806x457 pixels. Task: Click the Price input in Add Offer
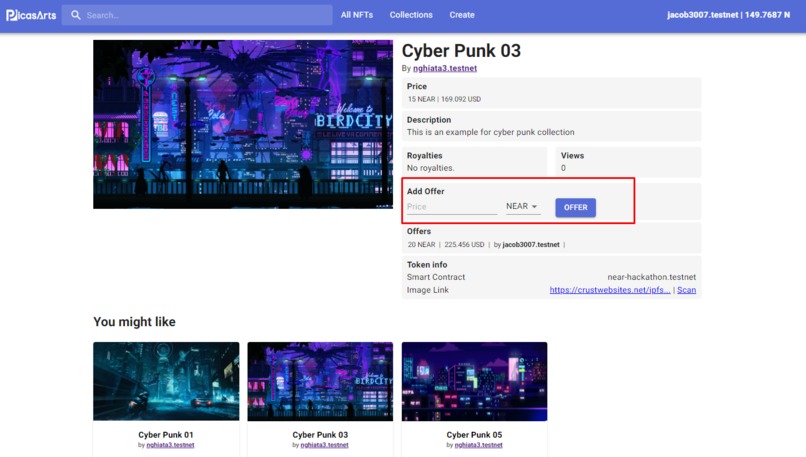452,207
